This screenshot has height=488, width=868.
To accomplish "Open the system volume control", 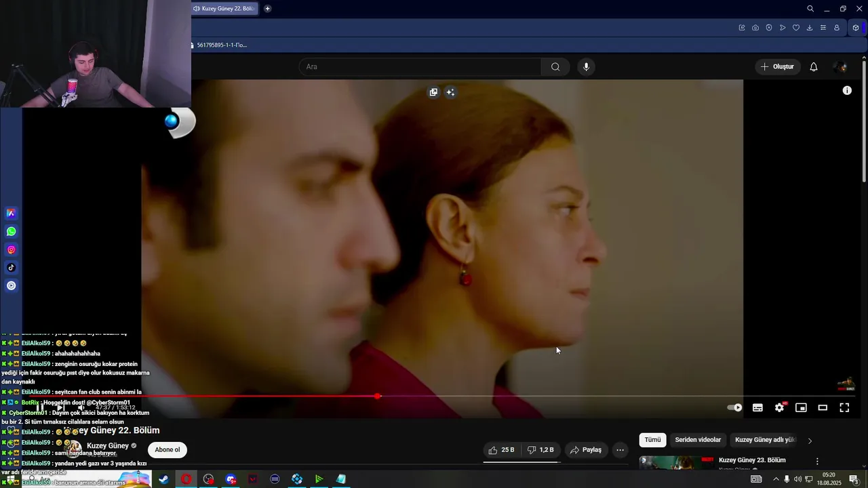I will pos(797,479).
